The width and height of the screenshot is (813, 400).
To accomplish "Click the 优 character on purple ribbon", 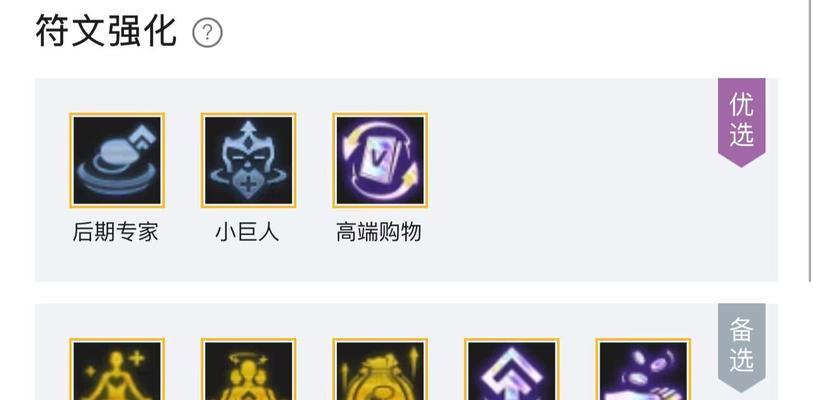I will 741,105.
